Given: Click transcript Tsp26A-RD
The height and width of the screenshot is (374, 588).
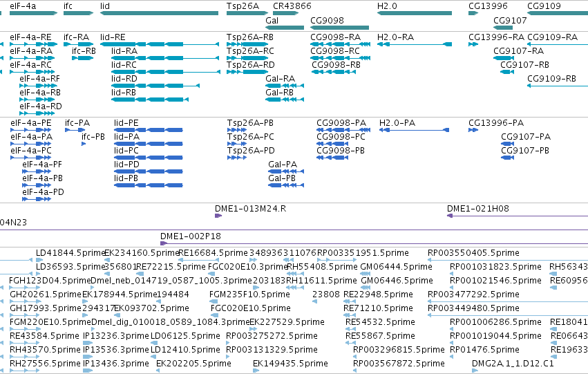Looking at the screenshot, I should pyautogui.click(x=247, y=72).
